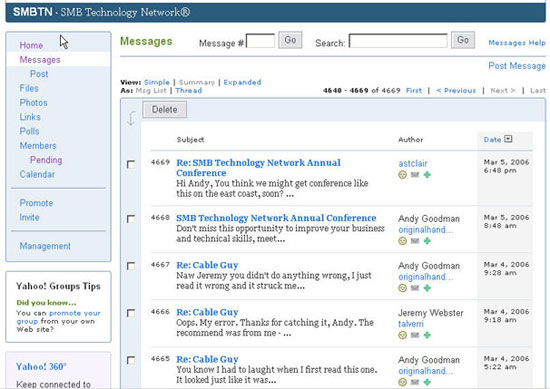Click the green plus icon in message 4667 row
Screen dimensions: 550x389
click(427, 288)
